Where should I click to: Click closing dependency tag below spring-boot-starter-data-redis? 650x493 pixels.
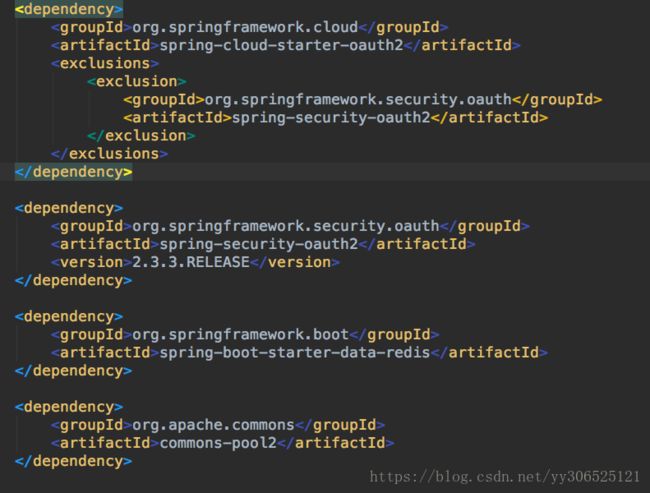pos(73,370)
